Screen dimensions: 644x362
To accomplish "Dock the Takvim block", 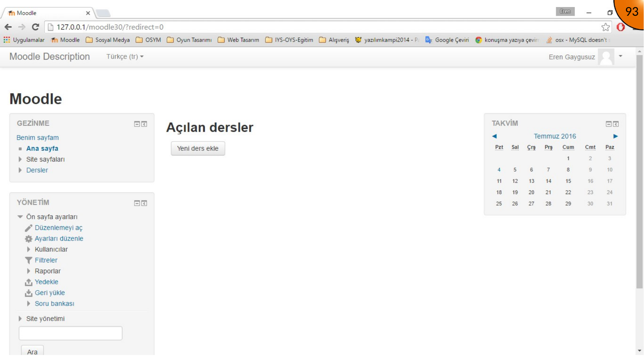I will (616, 124).
